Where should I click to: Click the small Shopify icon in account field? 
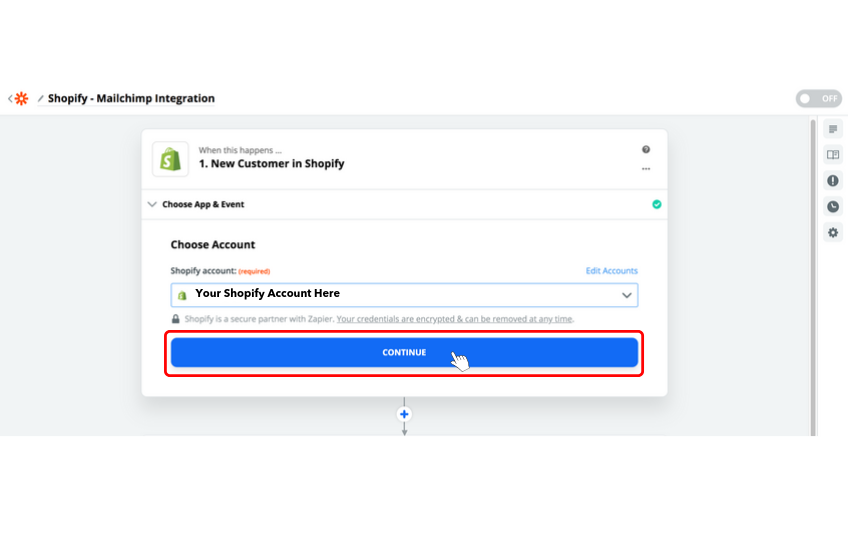pos(182,295)
